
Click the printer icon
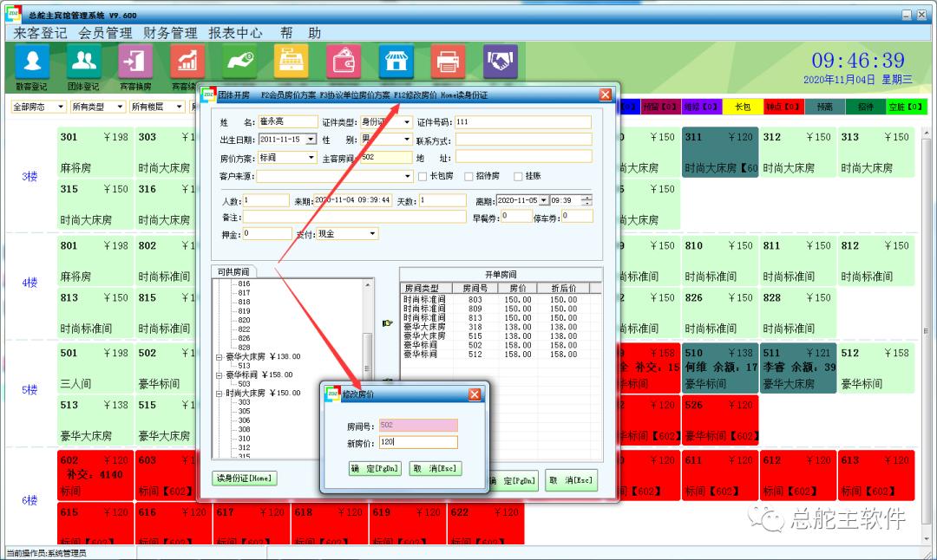pyautogui.click(x=448, y=61)
